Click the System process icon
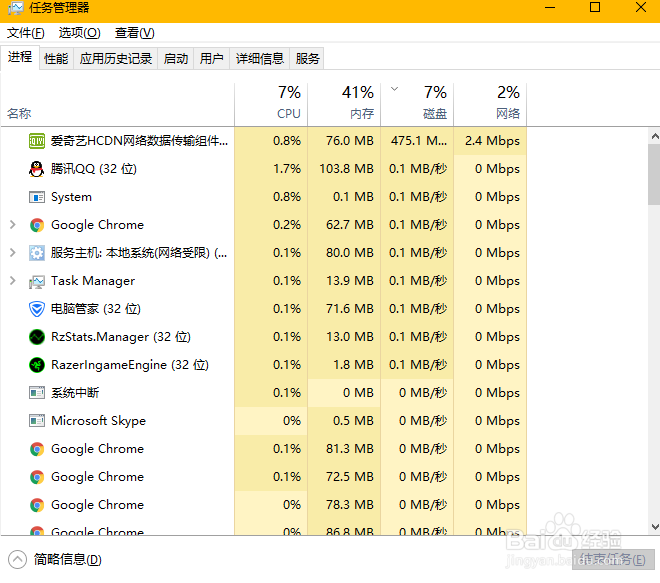 [37, 197]
